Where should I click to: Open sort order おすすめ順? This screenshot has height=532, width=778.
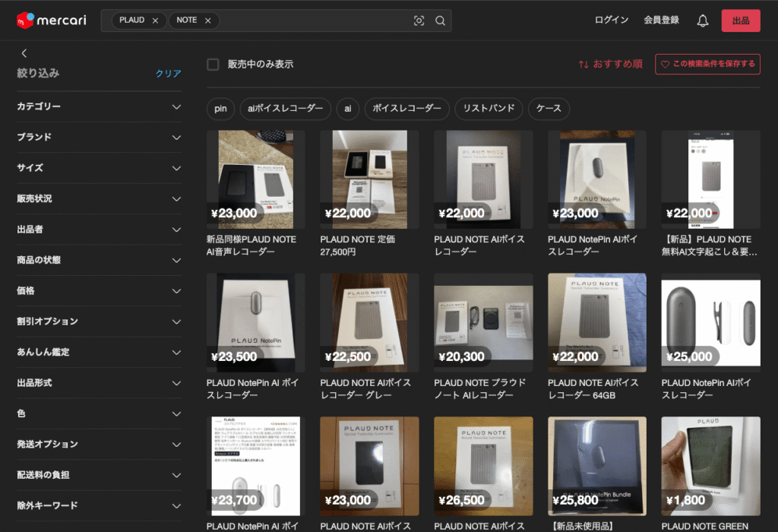[x=610, y=65]
